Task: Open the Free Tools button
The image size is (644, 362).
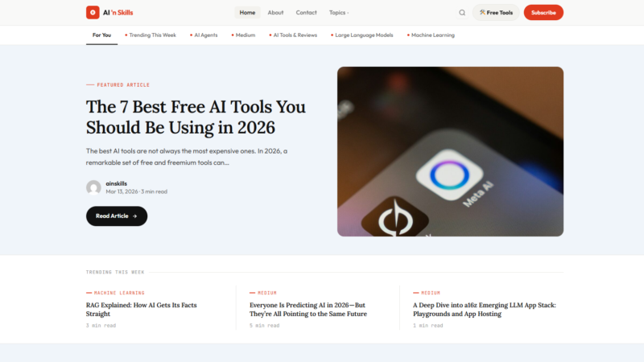Action: (x=496, y=12)
